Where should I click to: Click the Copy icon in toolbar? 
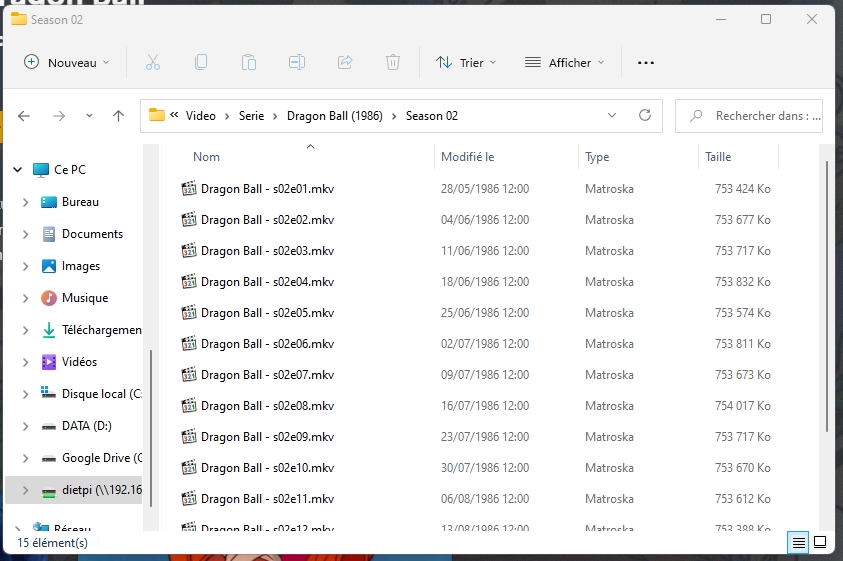tap(201, 62)
